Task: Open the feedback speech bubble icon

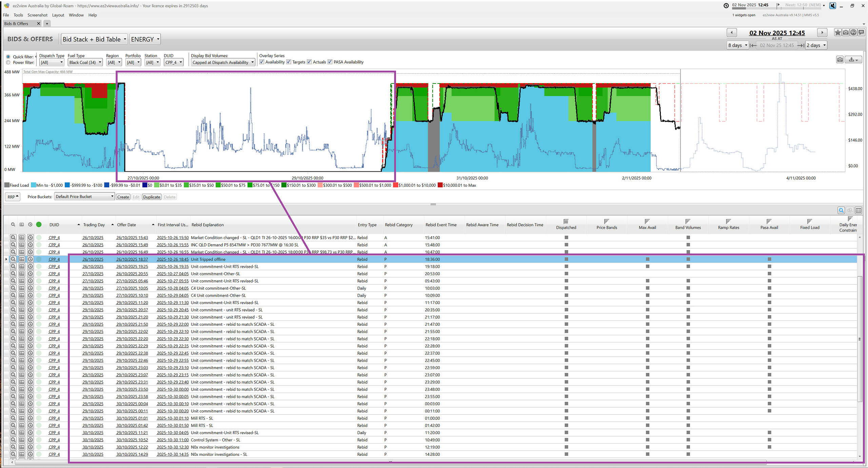Action: tap(861, 33)
